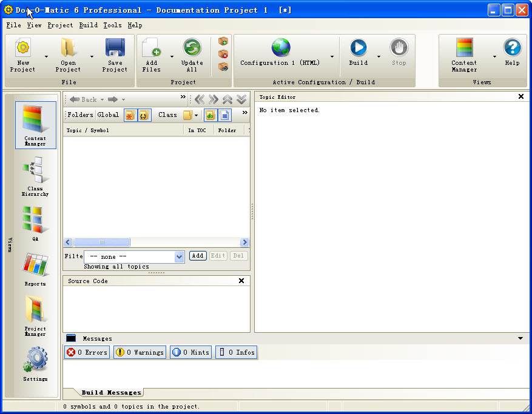Toggle the 0 Infos message filter
This screenshot has width=532, height=414.
point(237,352)
